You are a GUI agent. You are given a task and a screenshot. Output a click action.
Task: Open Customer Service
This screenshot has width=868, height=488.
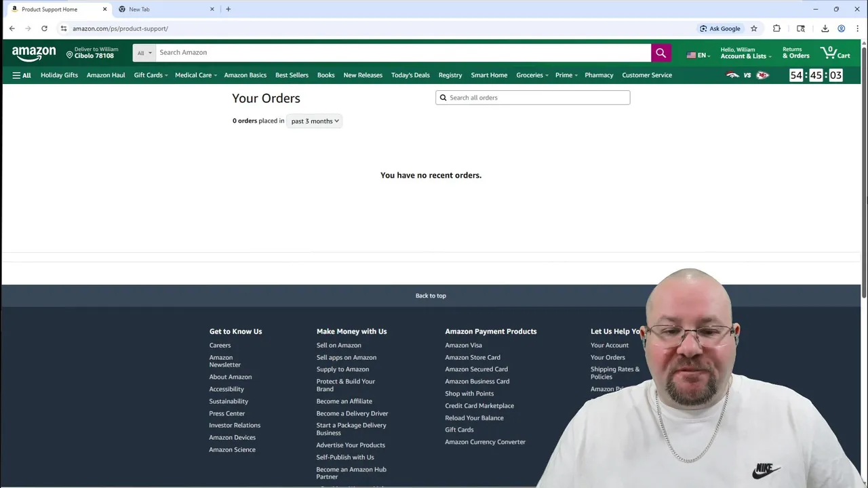click(x=647, y=75)
